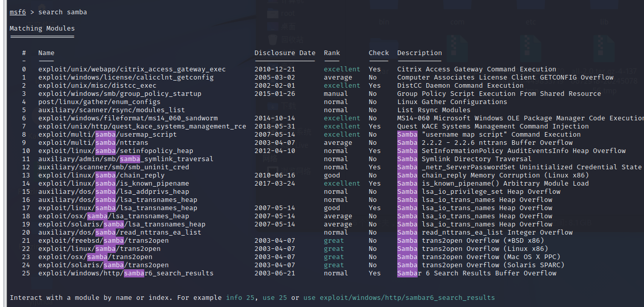The width and height of the screenshot is (644, 307).
Task: Select module auxiliary/scanner/rsync/modules_list
Action: coord(112,110)
